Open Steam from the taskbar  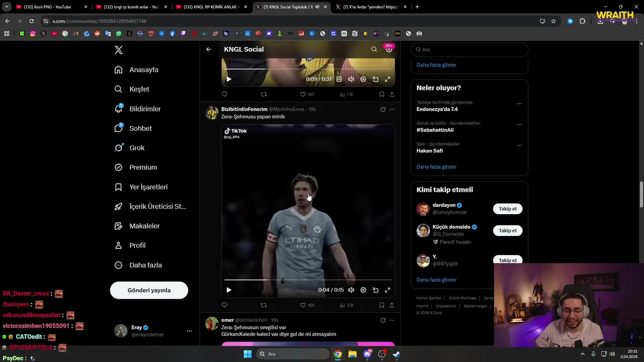[396, 354]
